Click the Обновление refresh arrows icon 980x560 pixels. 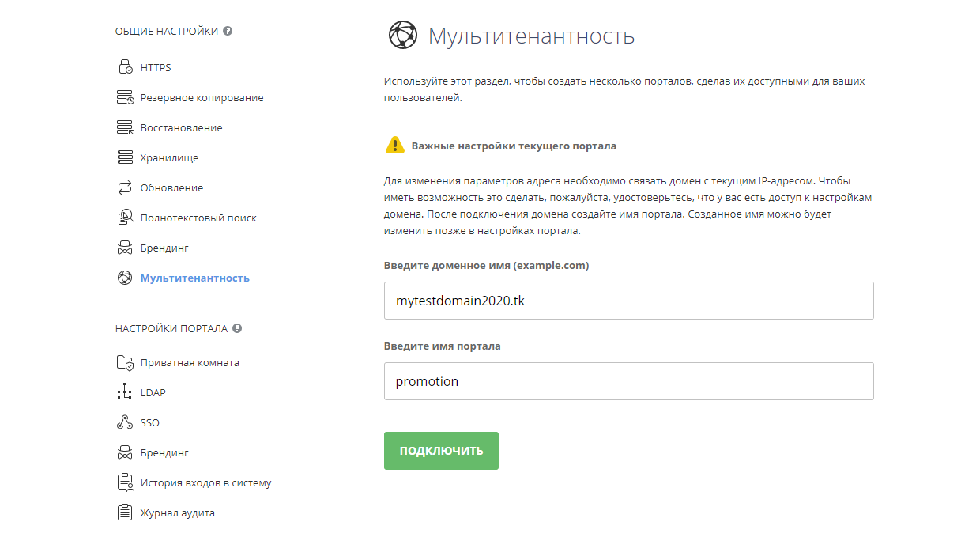click(x=125, y=187)
